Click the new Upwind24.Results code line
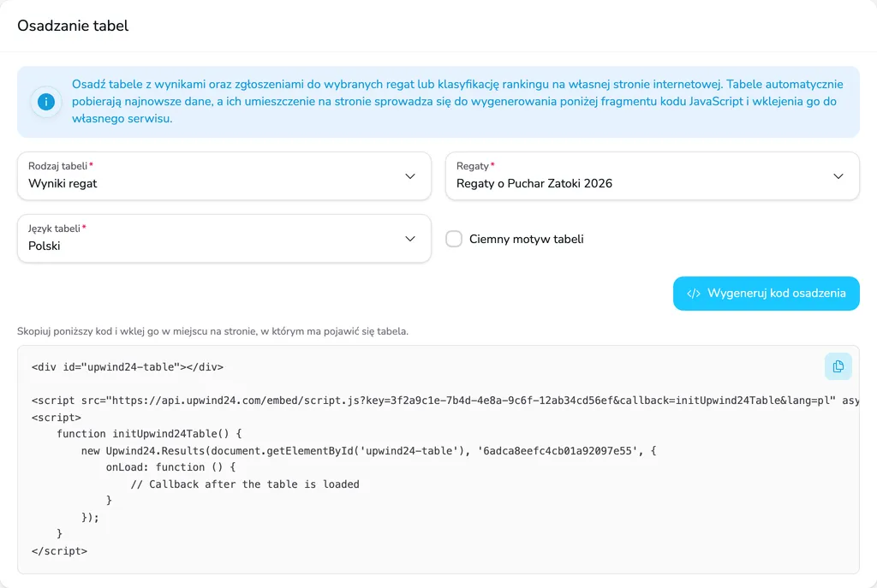 point(368,450)
